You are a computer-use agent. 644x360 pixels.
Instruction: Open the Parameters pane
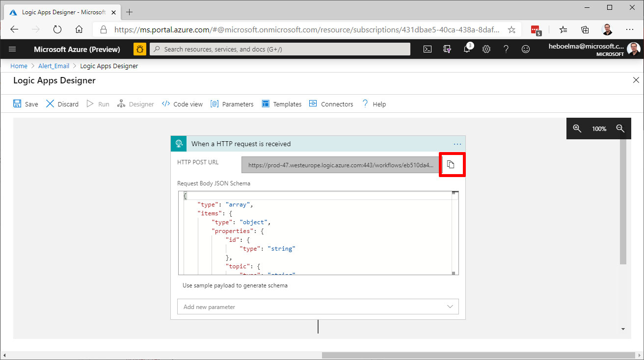(232, 104)
